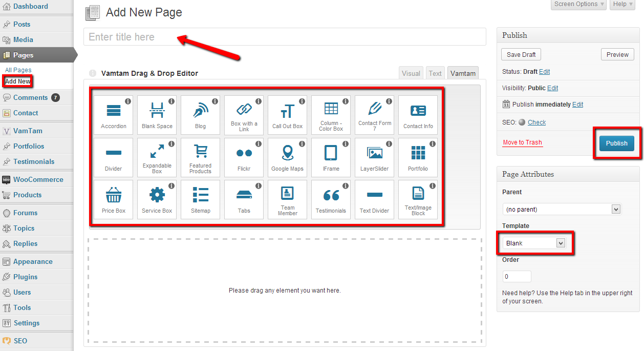Add the Accordion element
Viewport: 644px width, 351px height.
(x=114, y=115)
